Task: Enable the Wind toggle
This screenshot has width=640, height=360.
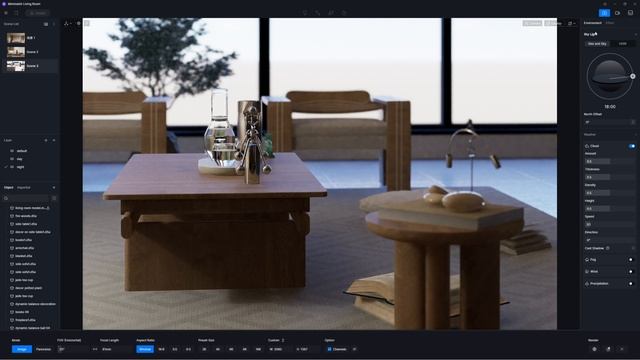Action: pyautogui.click(x=632, y=271)
